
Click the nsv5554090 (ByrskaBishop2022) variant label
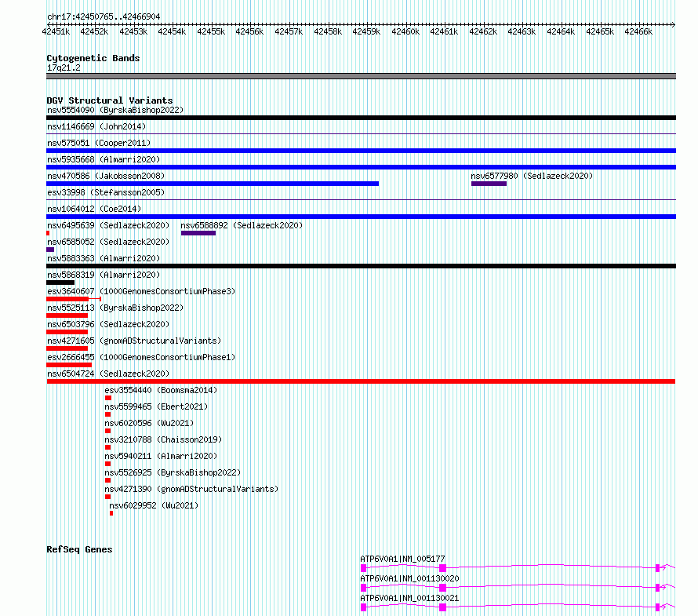pyautogui.click(x=115, y=110)
